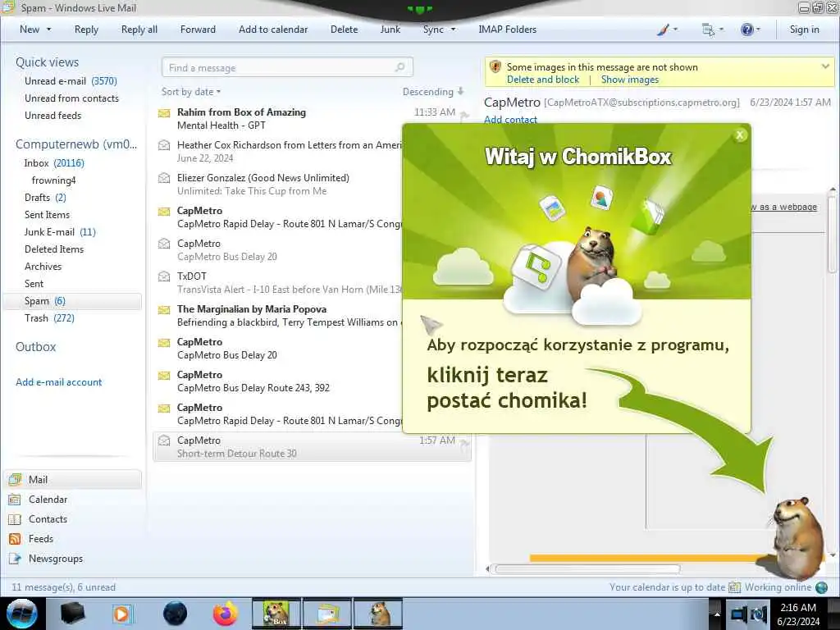
Task: Open the media player taskbar icon
Action: (122, 614)
